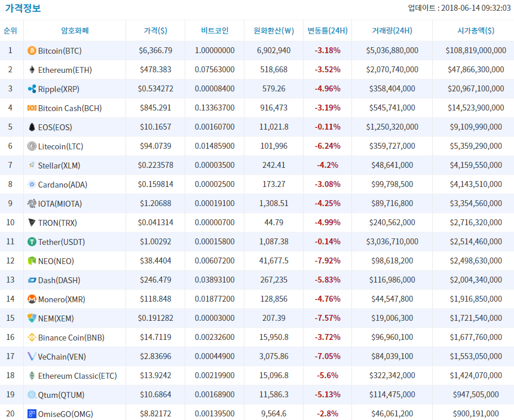Click the Monero coin icon
The width and height of the screenshot is (514, 420).
32,299
